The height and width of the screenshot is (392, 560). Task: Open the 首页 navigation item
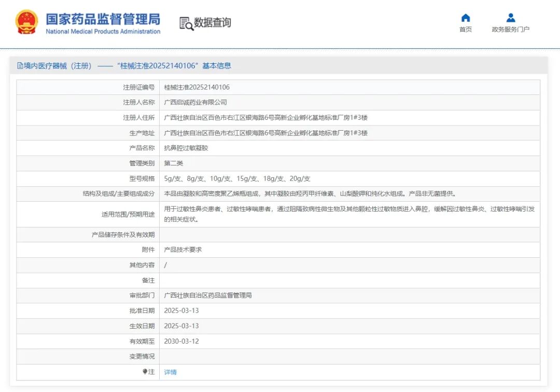click(x=465, y=29)
